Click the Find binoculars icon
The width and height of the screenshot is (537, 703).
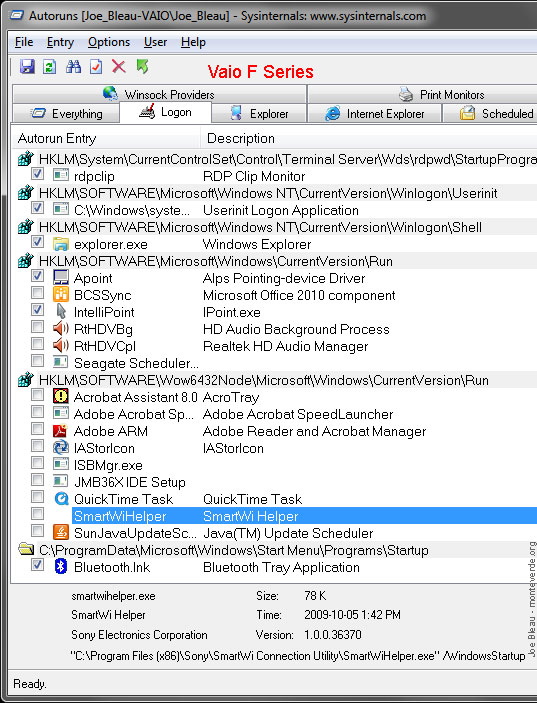74,67
